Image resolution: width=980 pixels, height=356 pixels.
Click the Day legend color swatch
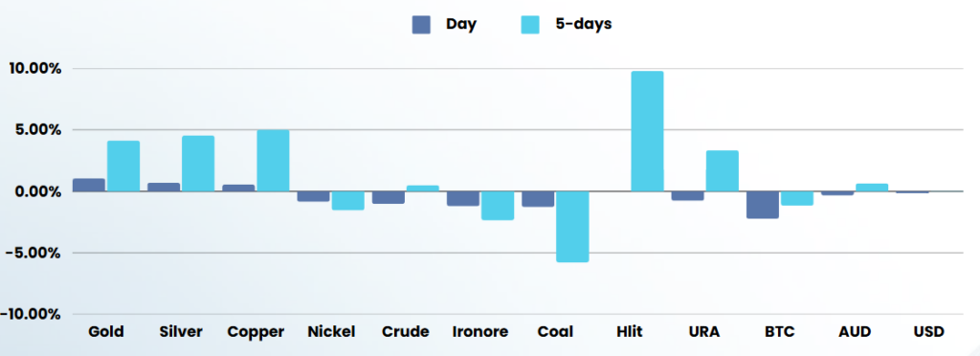421,24
